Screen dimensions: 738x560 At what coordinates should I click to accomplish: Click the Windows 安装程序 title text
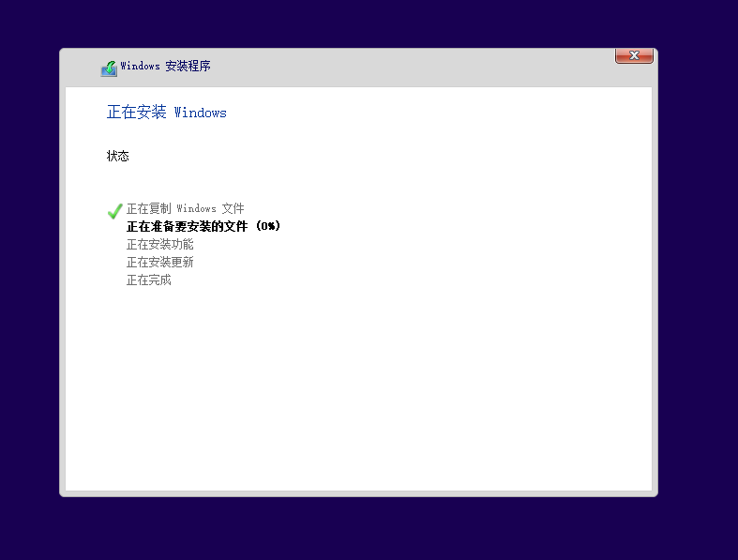point(165,66)
